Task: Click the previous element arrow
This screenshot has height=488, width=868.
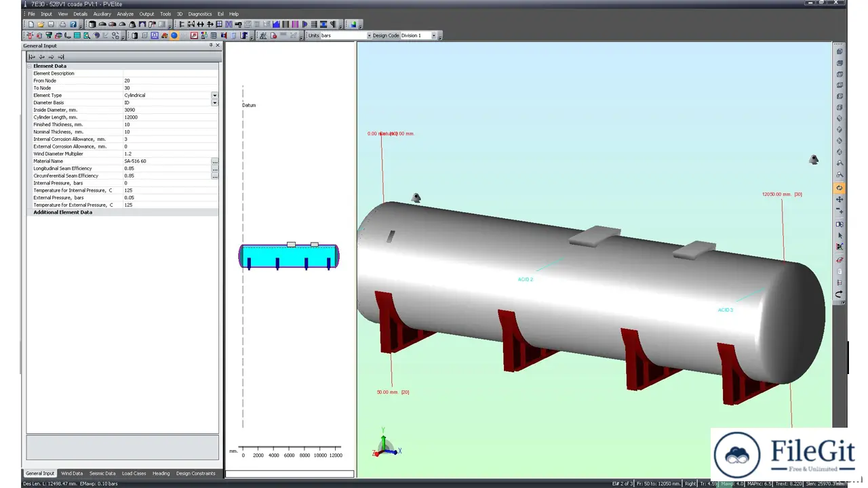Action: click(41, 57)
